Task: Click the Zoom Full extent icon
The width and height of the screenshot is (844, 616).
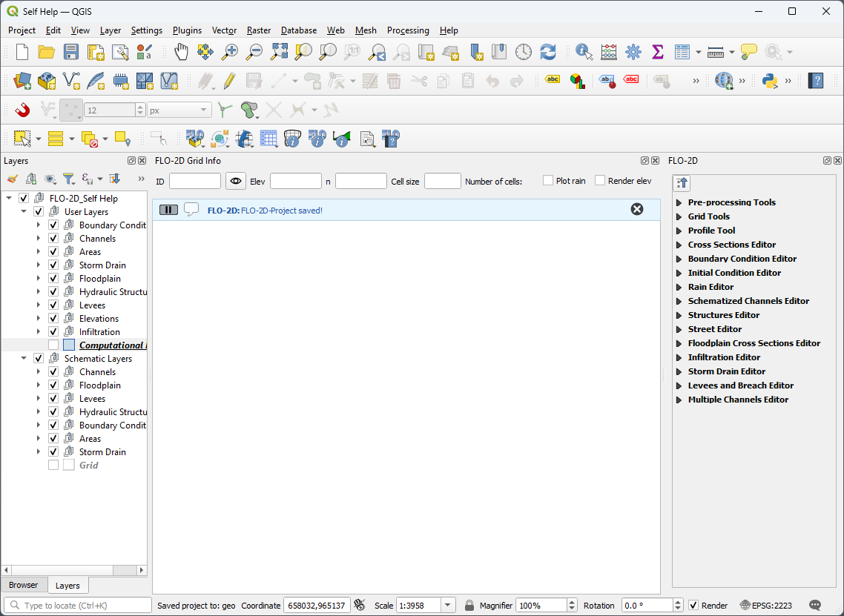Action: (279, 52)
